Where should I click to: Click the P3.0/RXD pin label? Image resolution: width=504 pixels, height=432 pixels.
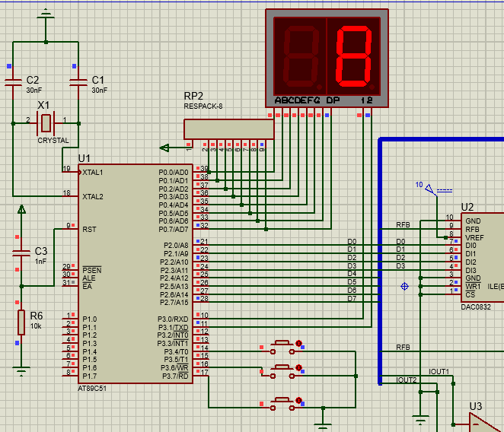pyautogui.click(x=173, y=319)
